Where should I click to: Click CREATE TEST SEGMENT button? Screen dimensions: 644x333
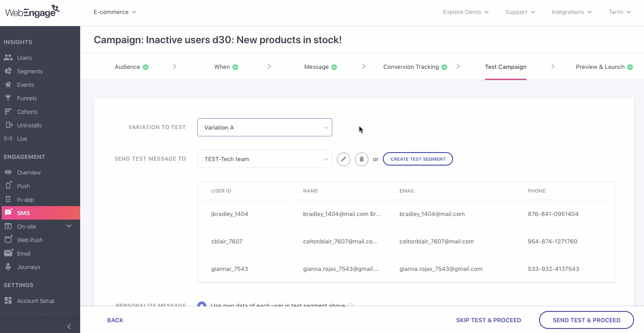418,159
